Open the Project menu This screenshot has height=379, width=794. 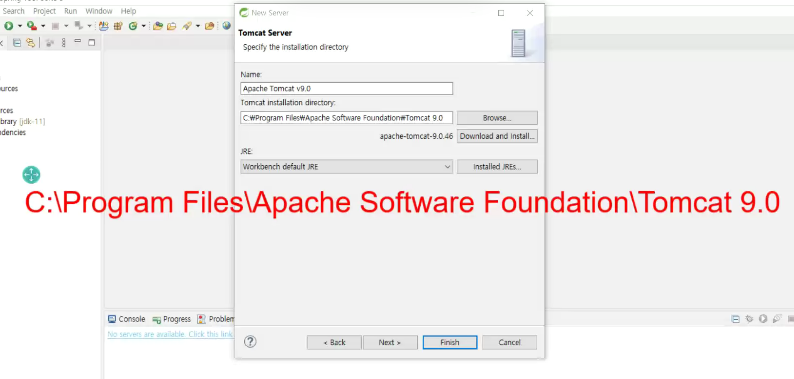click(45, 11)
